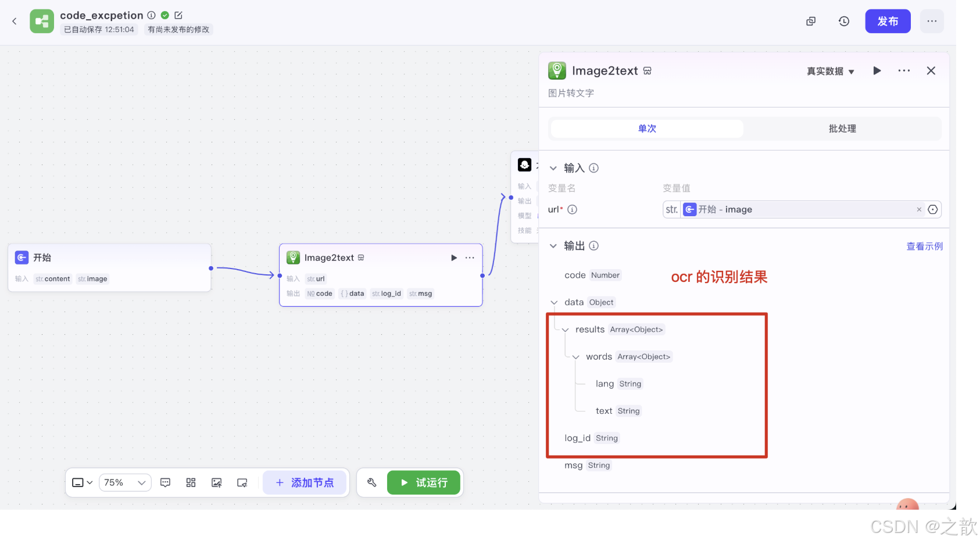The height and width of the screenshot is (544, 980).
Task: Click the 开始 node start icon
Action: pyautogui.click(x=22, y=257)
